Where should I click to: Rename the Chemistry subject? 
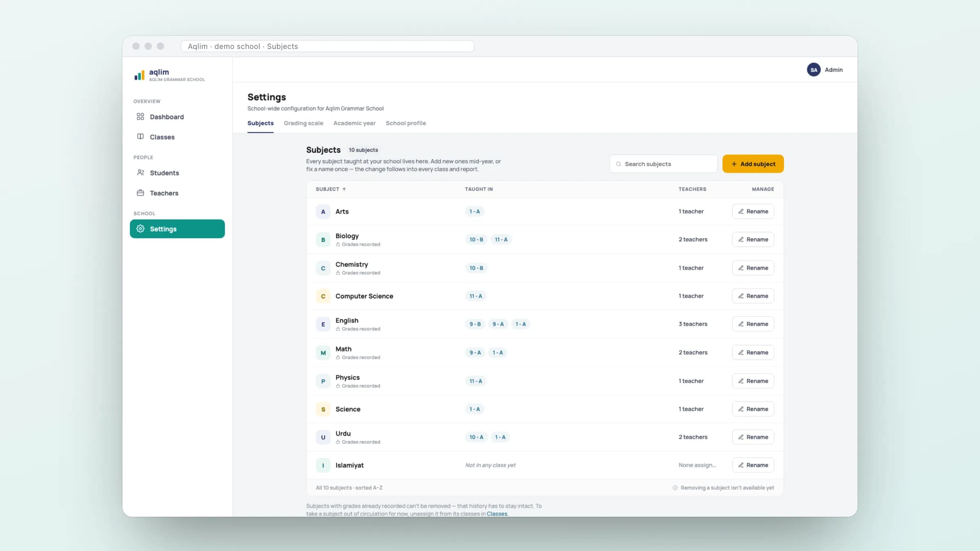(x=753, y=268)
